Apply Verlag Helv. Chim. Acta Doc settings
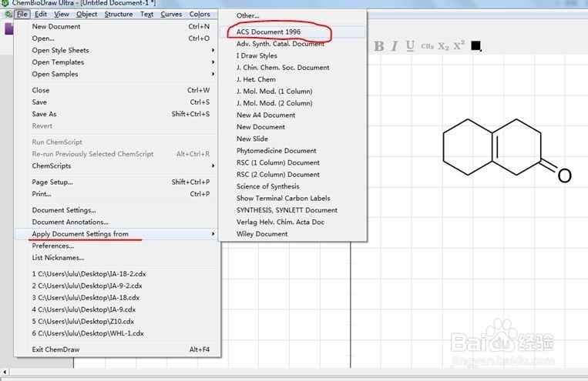The height and width of the screenshot is (381, 588). (293, 222)
